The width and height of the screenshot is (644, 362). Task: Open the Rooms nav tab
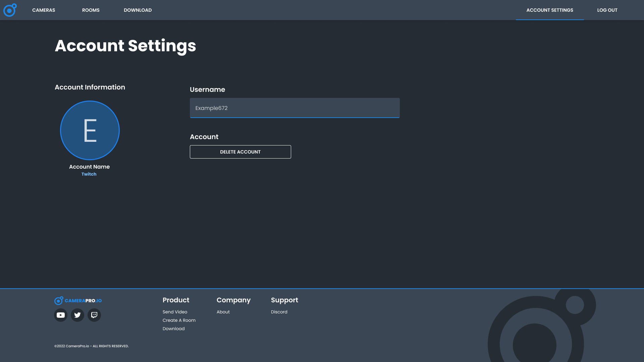tap(91, 10)
